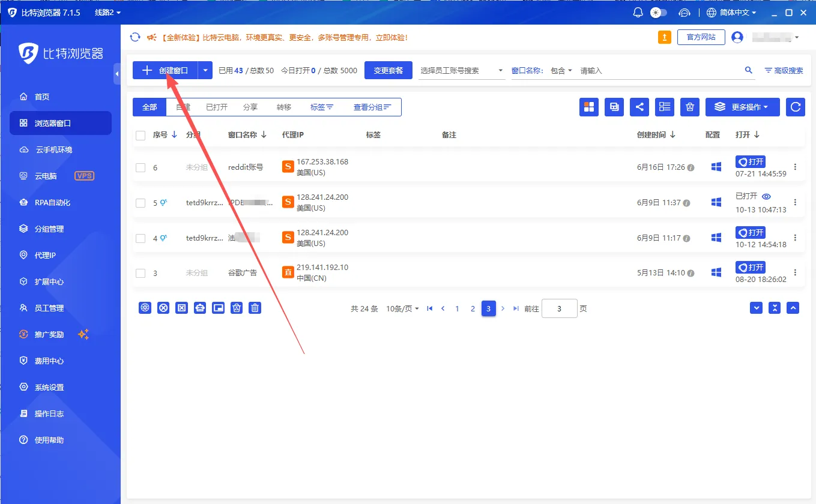
Task: Click the aperture icon in the bottom action bar
Action: [145, 308]
